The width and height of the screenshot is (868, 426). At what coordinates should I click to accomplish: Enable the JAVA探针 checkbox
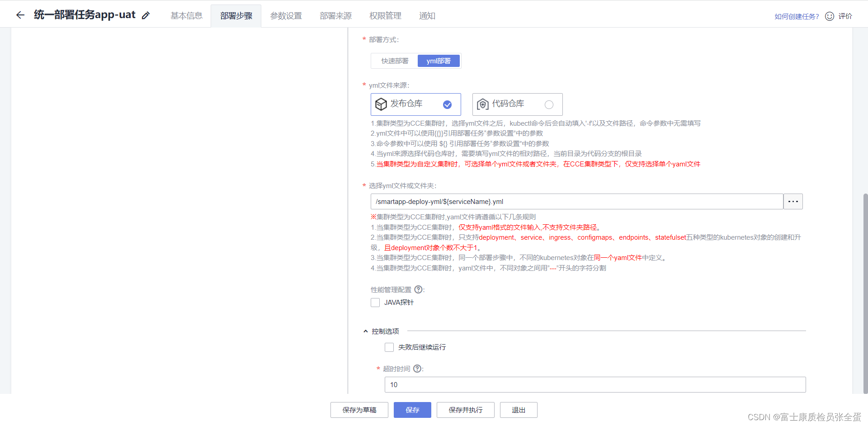point(375,303)
